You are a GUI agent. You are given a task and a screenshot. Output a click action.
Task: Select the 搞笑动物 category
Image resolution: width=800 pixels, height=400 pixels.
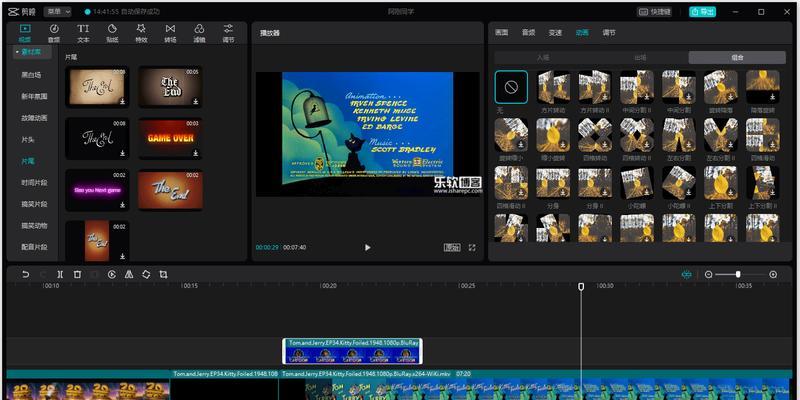(x=34, y=226)
